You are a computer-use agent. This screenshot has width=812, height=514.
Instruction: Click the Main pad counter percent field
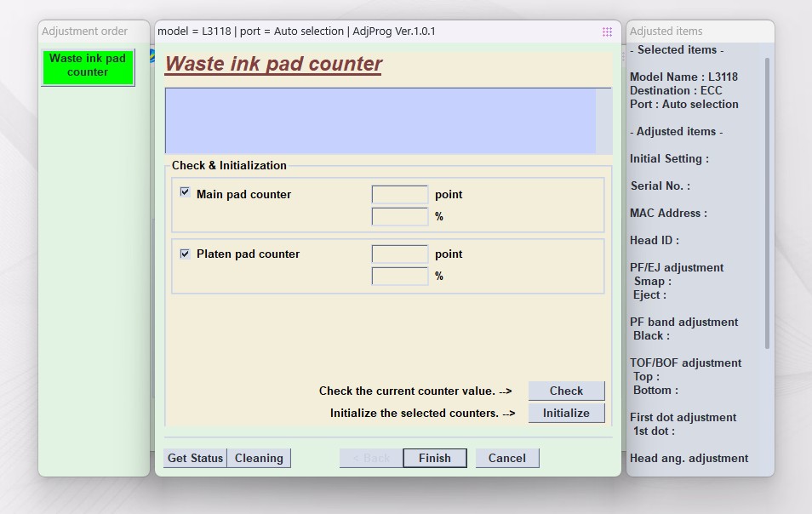pyautogui.click(x=399, y=217)
